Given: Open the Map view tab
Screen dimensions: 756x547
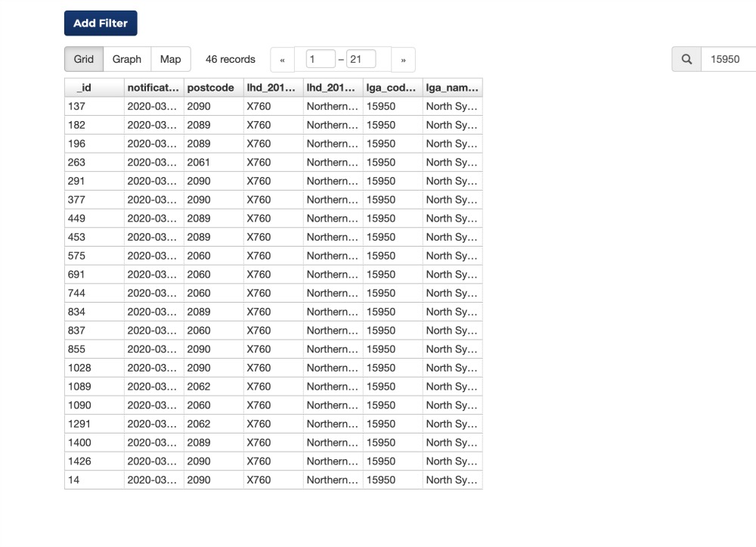Looking at the screenshot, I should [x=171, y=59].
